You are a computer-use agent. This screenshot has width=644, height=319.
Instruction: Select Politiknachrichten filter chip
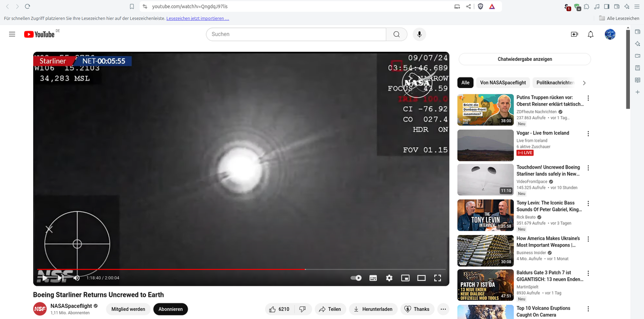555,83
